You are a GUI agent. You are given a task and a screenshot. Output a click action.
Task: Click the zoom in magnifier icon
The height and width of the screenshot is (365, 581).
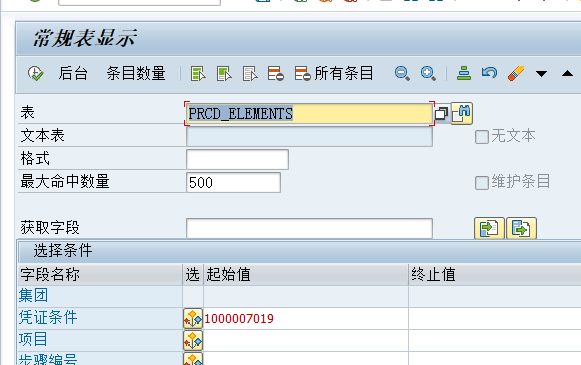428,73
